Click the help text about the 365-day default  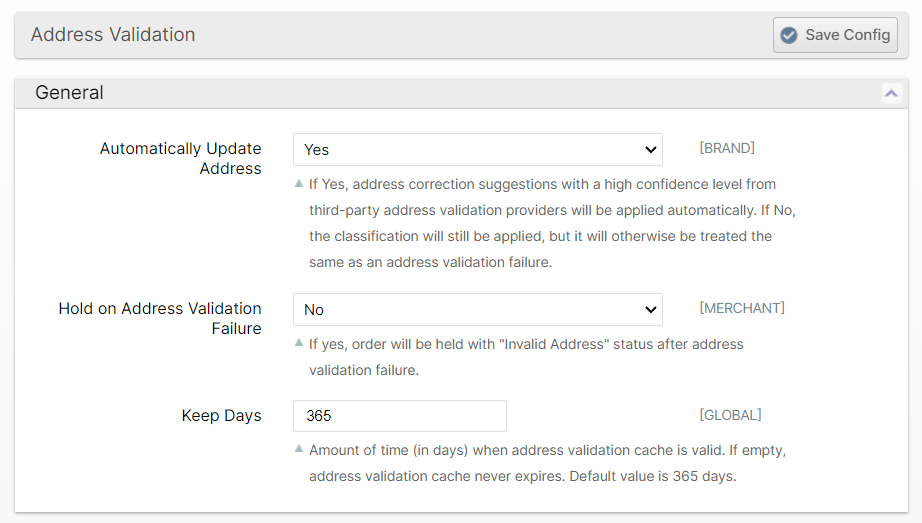(x=547, y=463)
